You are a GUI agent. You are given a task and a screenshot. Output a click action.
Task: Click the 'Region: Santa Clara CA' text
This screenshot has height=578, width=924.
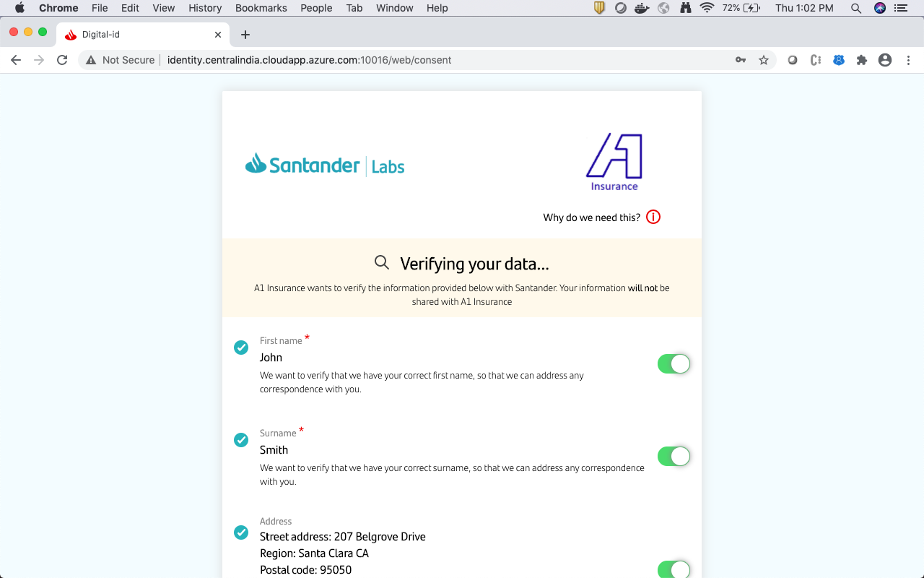(314, 553)
